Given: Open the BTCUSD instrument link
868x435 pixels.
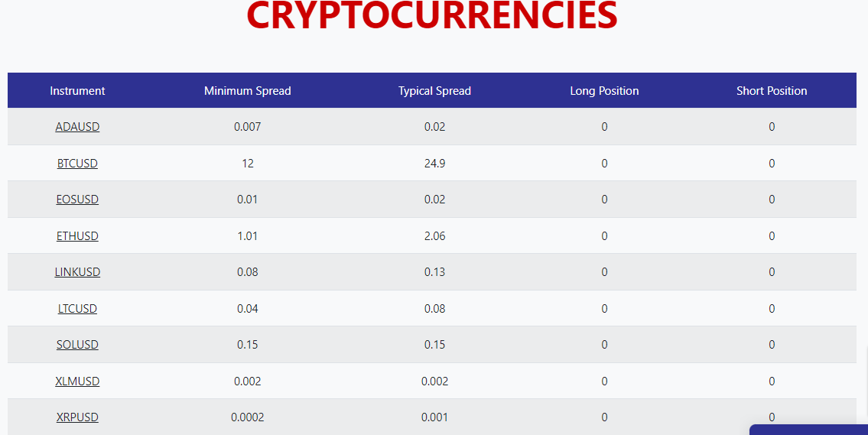Looking at the screenshot, I should tap(77, 164).
